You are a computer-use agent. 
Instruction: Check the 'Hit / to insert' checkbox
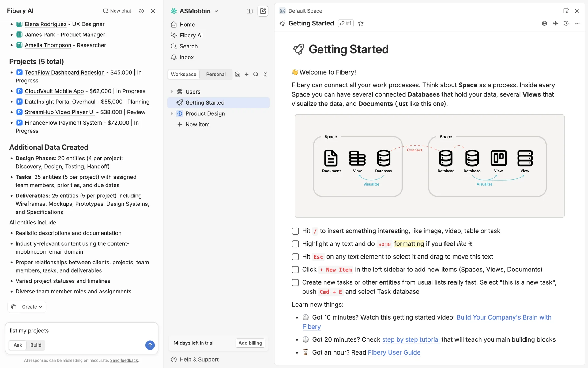point(295,231)
